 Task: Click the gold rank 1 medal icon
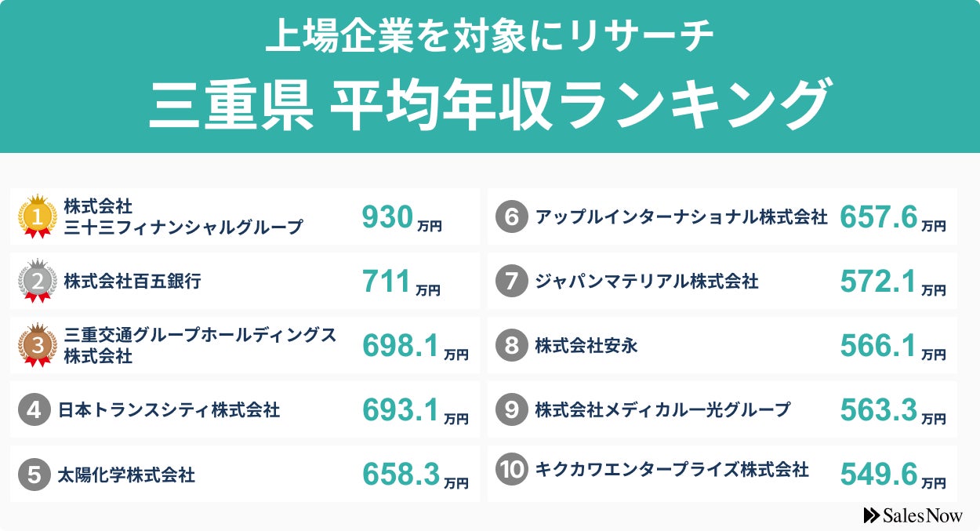tap(37, 216)
